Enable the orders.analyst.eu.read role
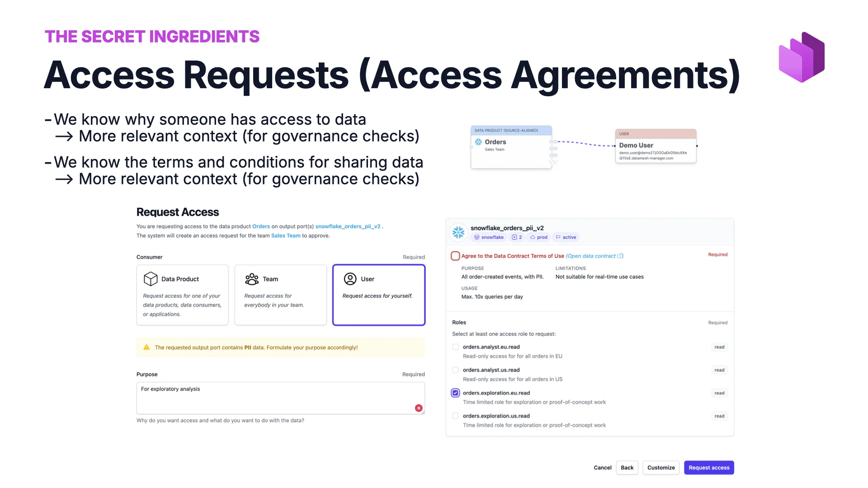The height and width of the screenshot is (488, 868). point(455,347)
